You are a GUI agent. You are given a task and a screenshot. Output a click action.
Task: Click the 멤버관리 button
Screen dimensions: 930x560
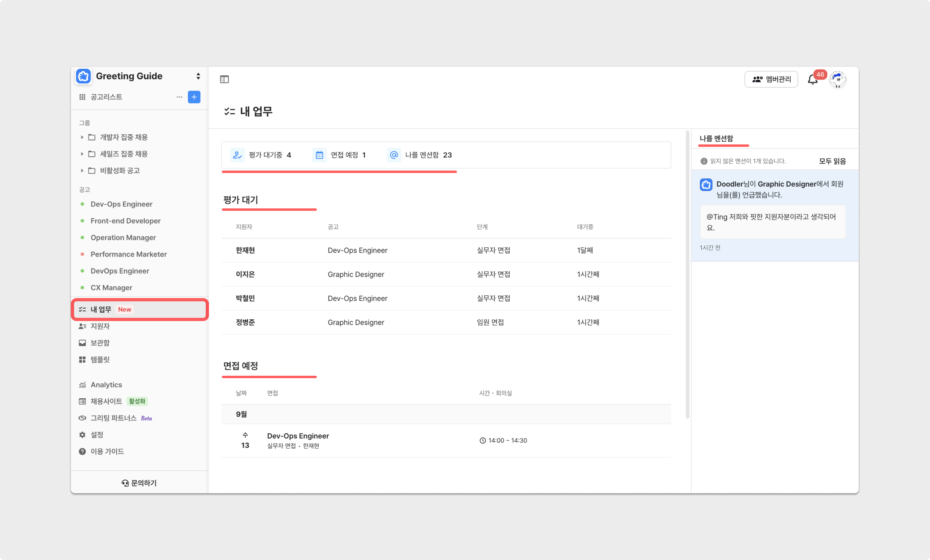coord(771,79)
